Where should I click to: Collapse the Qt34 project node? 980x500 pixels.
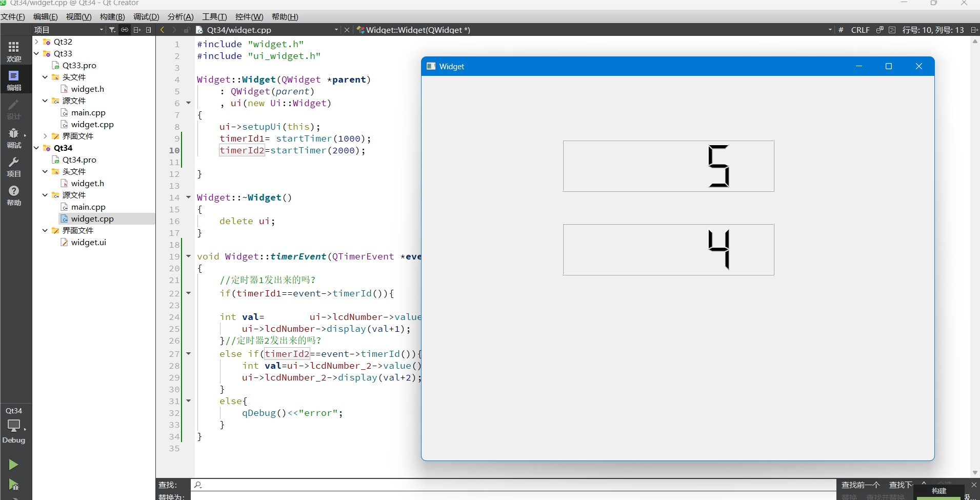pos(36,148)
